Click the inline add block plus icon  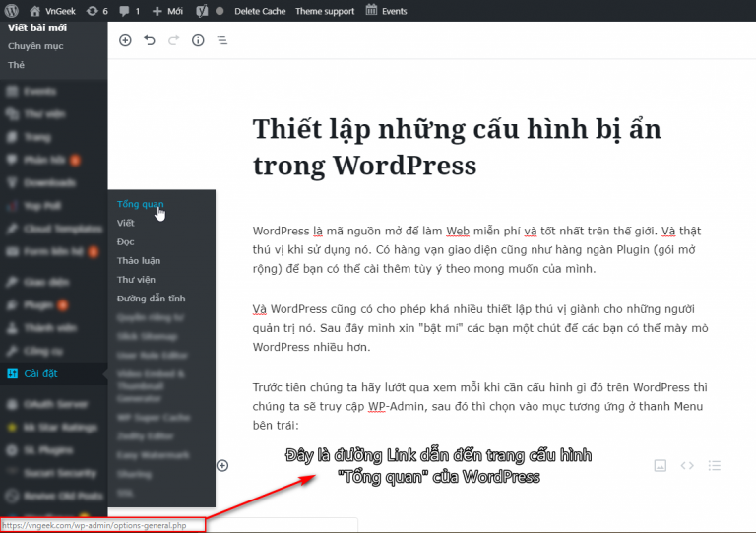click(222, 465)
